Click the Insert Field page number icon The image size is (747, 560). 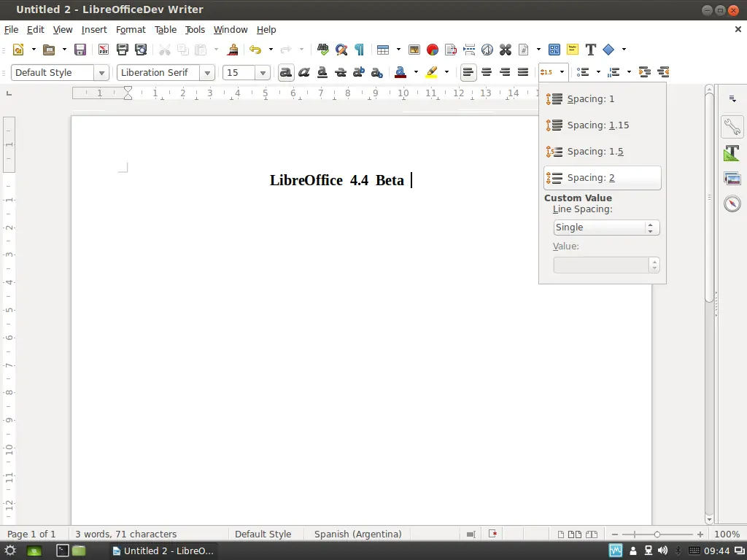[x=524, y=50]
